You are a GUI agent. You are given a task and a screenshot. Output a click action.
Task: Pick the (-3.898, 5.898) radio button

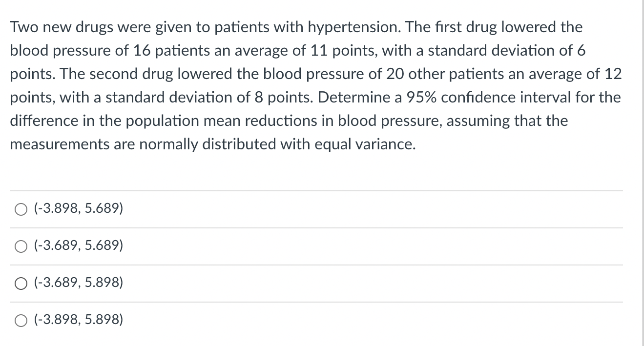21,321
